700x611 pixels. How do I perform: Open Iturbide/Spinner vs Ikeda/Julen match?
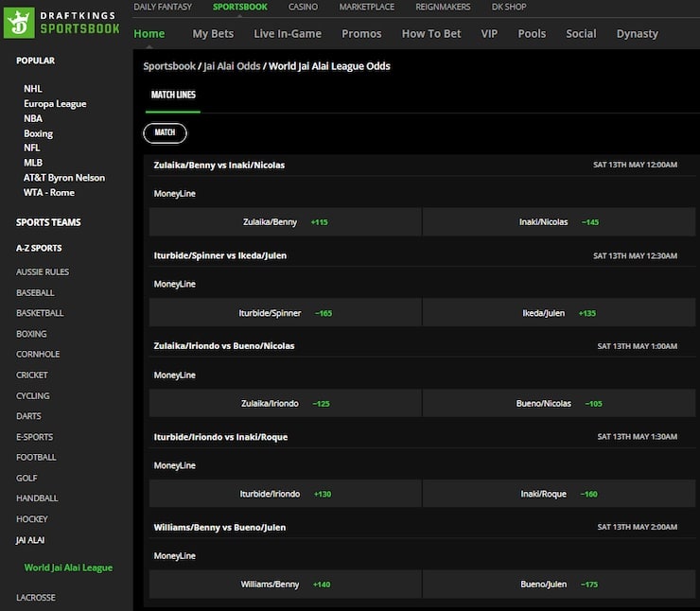(x=220, y=255)
